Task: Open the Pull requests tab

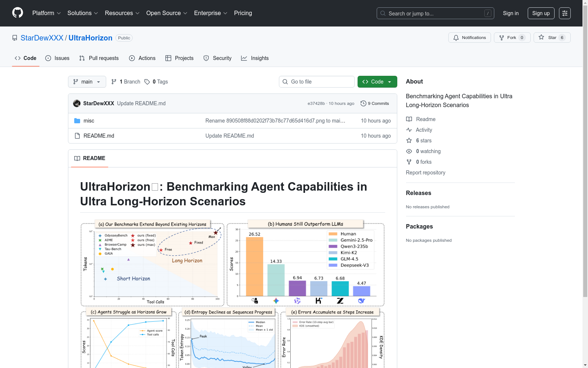Action: coord(99,58)
